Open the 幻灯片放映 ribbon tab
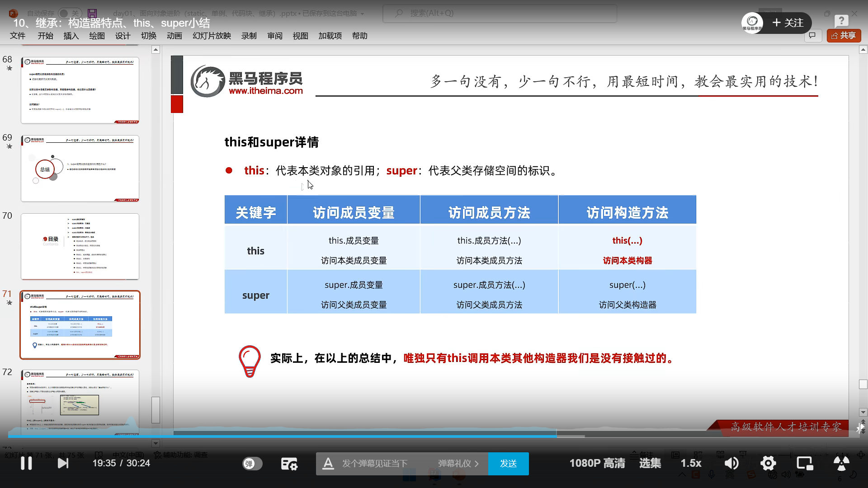Viewport: 868px width, 488px height. [x=212, y=36]
